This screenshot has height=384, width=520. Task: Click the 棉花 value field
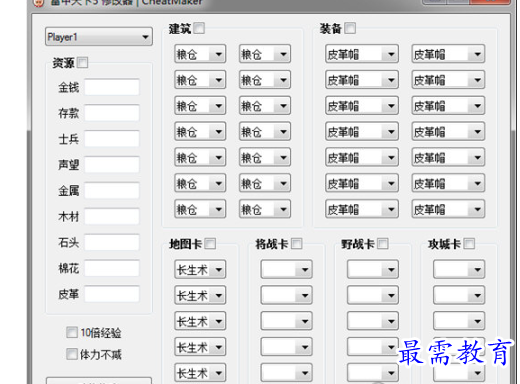tap(112, 268)
